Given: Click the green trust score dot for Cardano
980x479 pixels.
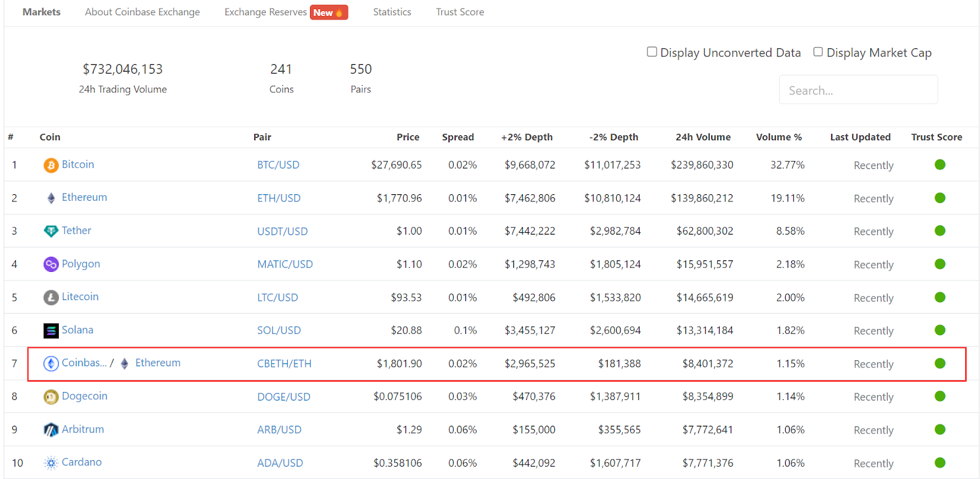Looking at the screenshot, I should pos(940,462).
